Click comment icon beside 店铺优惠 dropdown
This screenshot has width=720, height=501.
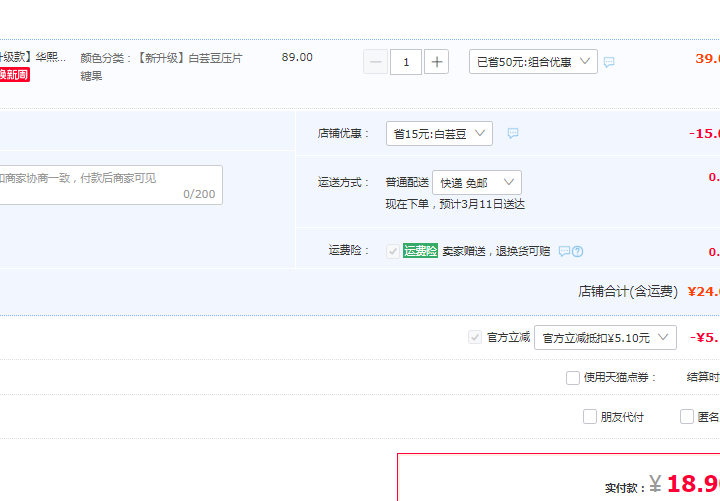[x=513, y=133]
